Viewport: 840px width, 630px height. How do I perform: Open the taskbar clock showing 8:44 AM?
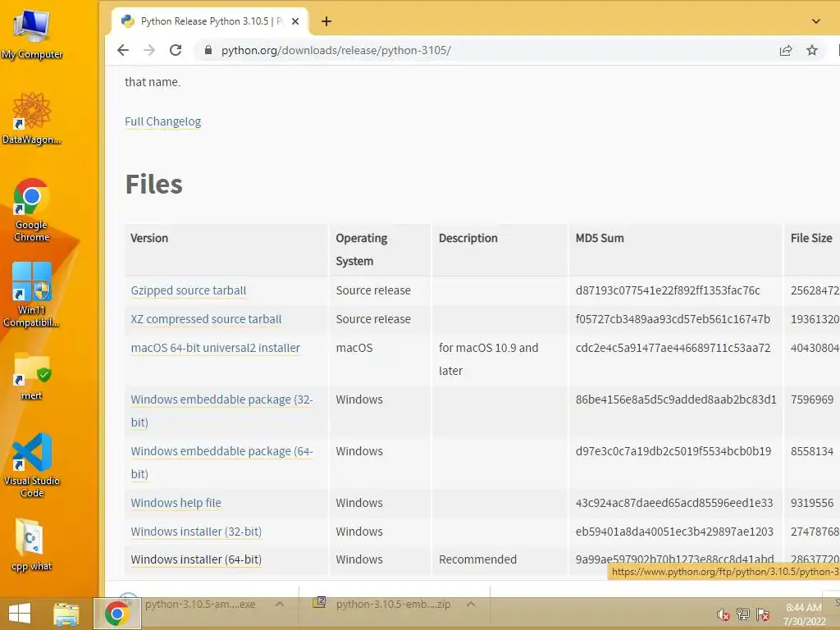coord(804,614)
